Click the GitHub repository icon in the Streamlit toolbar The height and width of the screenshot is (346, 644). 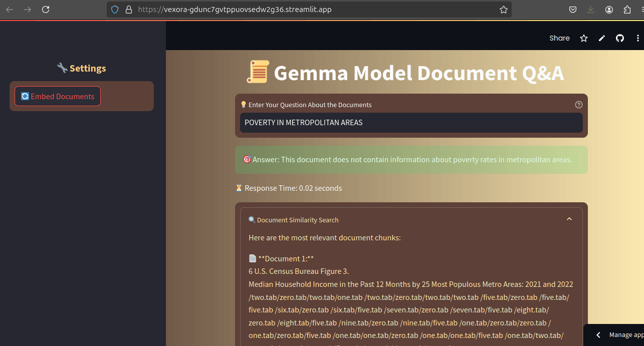[x=620, y=38]
